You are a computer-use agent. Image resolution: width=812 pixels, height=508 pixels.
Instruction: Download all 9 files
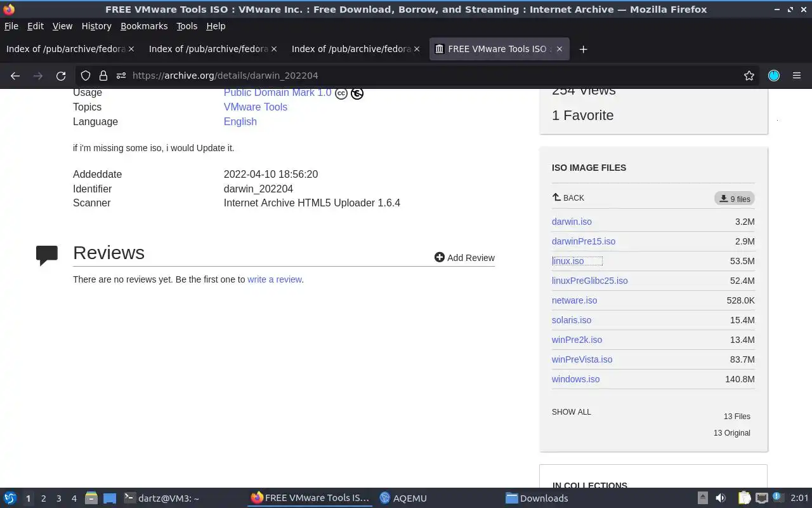tap(735, 199)
